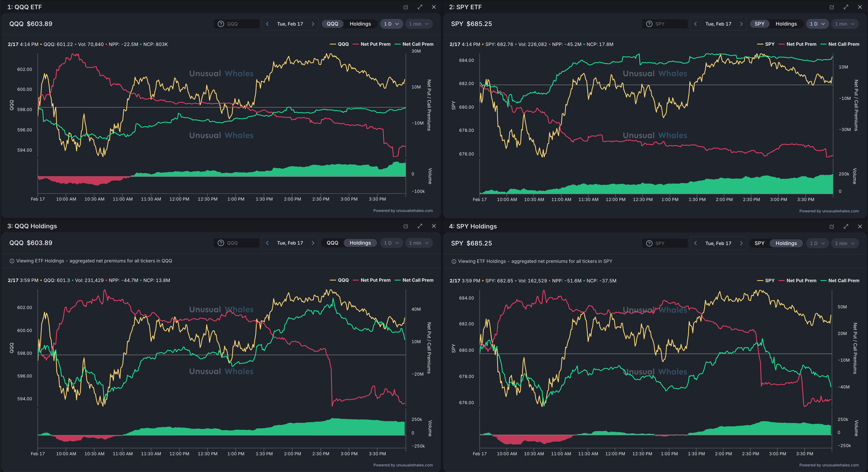Viewport: 868px width, 472px height.
Task: Toggle Net Put Prem legend in QQQ ETF chart
Action: (375, 44)
